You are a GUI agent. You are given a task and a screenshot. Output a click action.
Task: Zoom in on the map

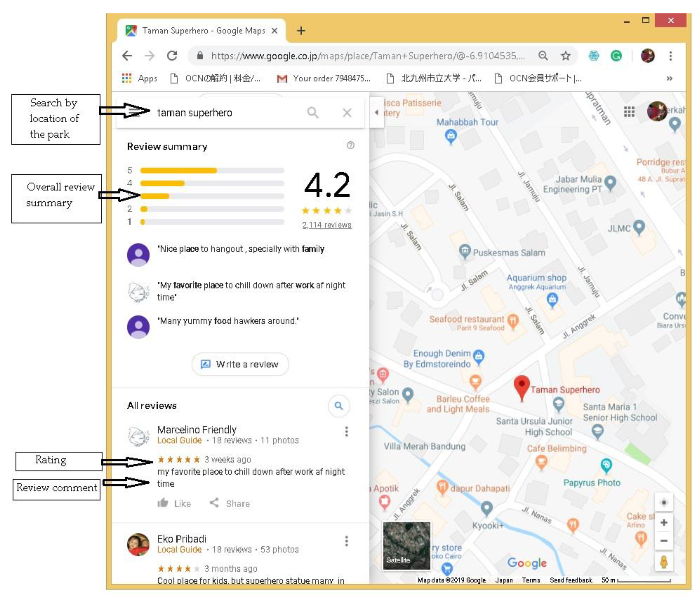[x=663, y=523]
